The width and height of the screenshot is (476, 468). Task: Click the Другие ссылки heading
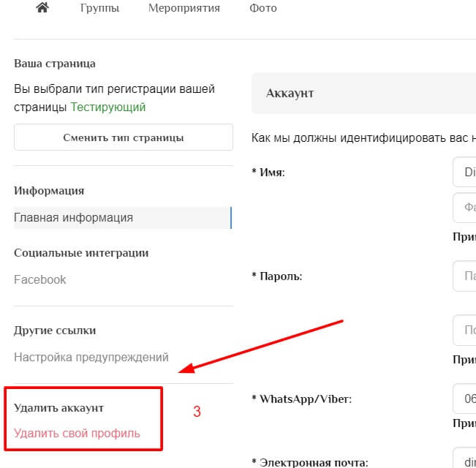click(55, 331)
